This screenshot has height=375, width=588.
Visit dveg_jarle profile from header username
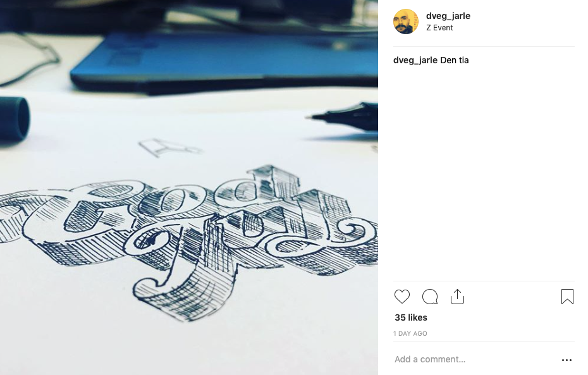coord(448,16)
